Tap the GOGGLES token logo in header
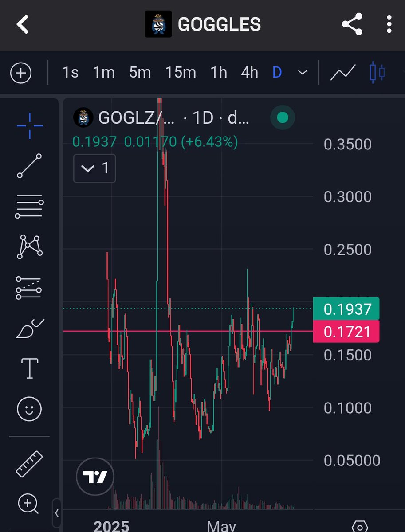Image resolution: width=405 pixels, height=532 pixels. coord(158,24)
